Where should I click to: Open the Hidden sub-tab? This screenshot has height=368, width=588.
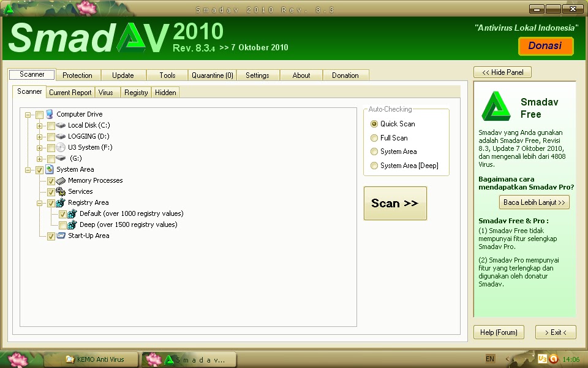click(165, 93)
